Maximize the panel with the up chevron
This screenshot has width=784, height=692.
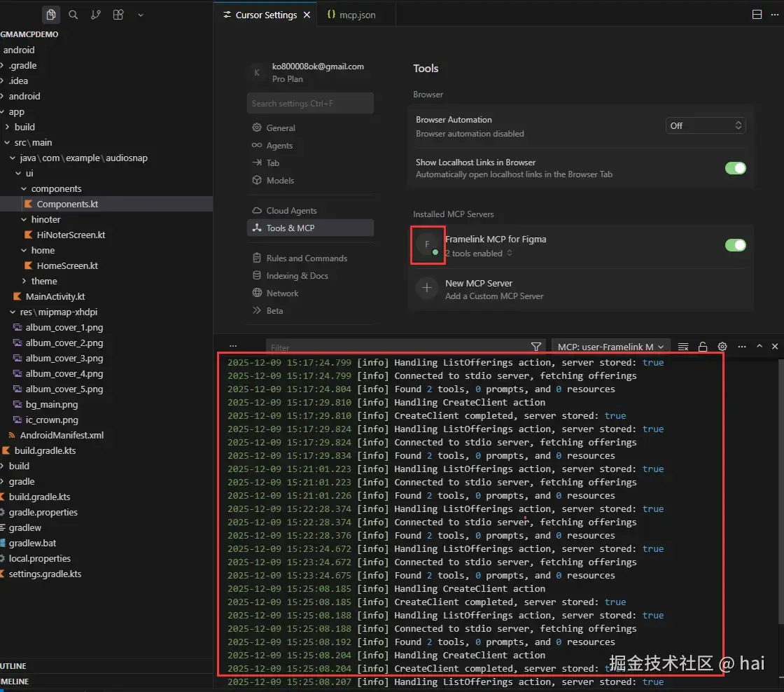pos(759,346)
